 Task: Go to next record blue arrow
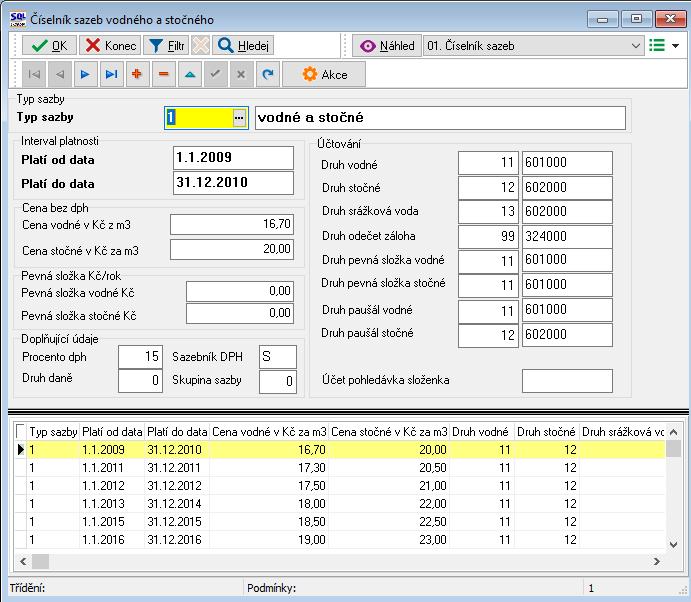pyautogui.click(x=85, y=74)
